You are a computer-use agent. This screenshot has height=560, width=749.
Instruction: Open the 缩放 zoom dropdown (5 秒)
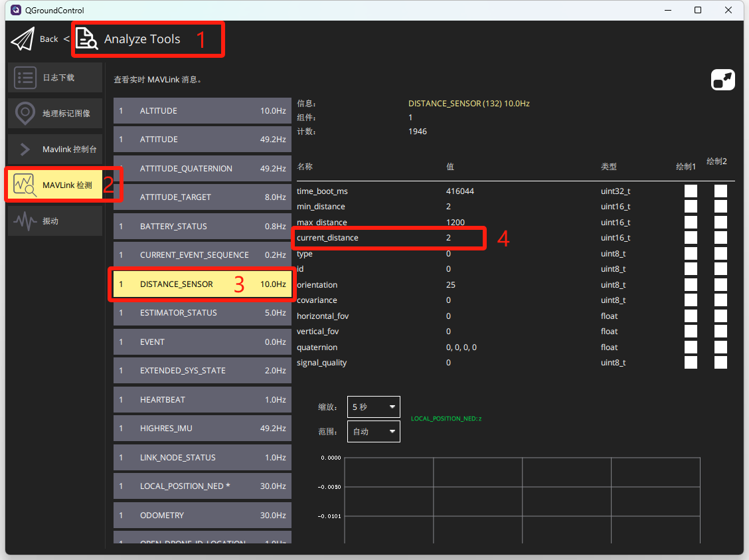pos(374,407)
